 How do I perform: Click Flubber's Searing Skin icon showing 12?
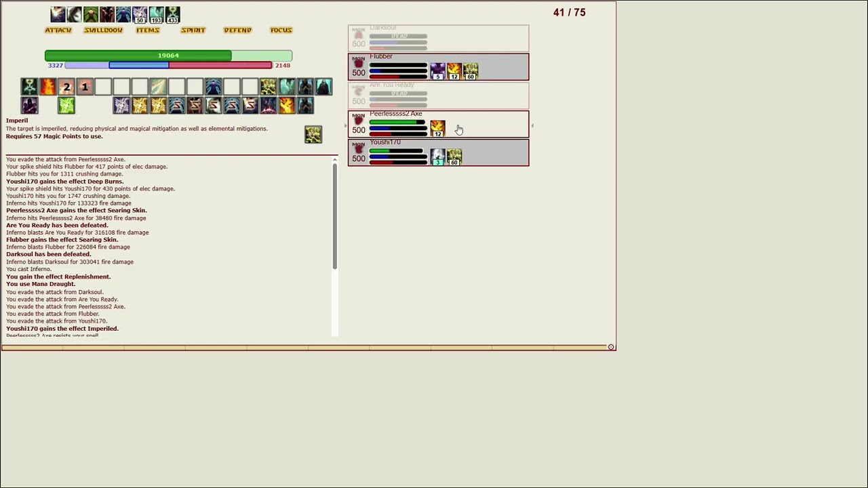tap(454, 70)
